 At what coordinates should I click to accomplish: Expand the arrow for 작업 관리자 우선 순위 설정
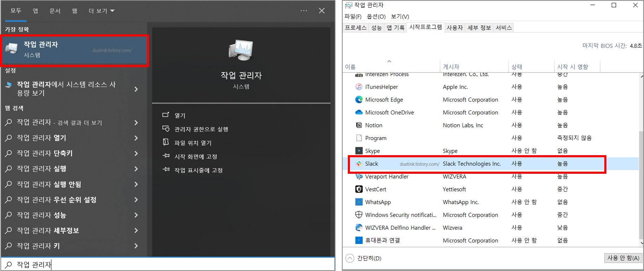tap(136, 200)
